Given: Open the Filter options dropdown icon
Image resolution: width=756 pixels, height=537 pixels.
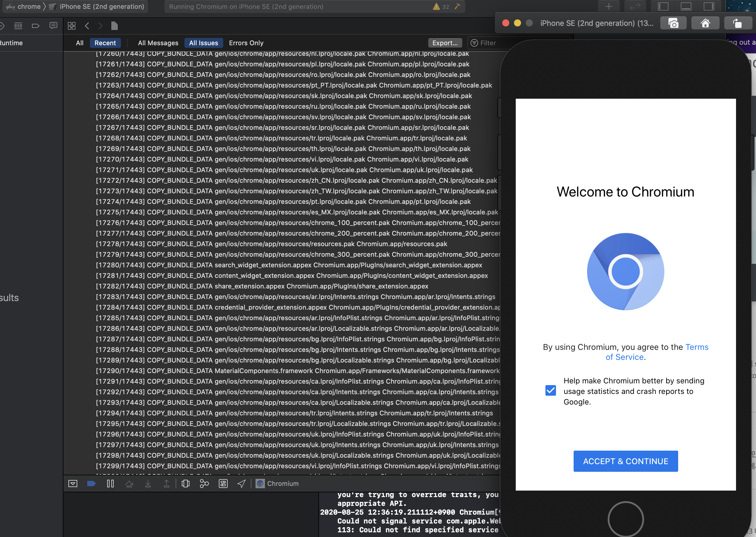Looking at the screenshot, I should pyautogui.click(x=474, y=43).
